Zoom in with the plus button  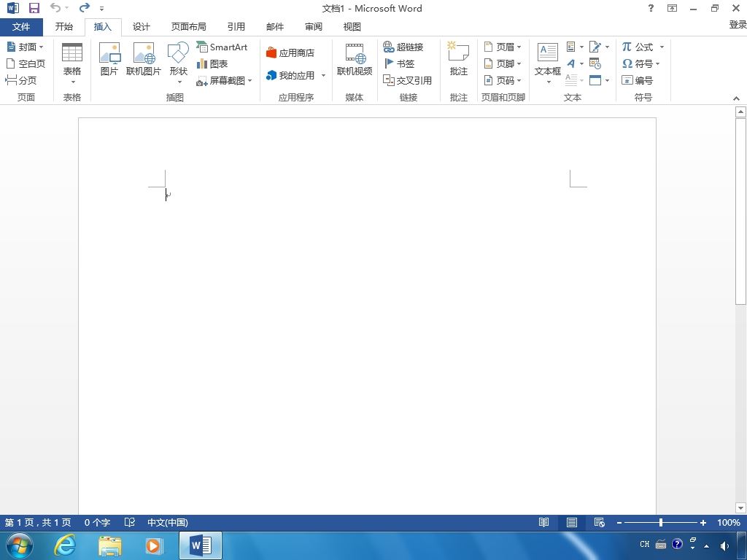click(703, 523)
